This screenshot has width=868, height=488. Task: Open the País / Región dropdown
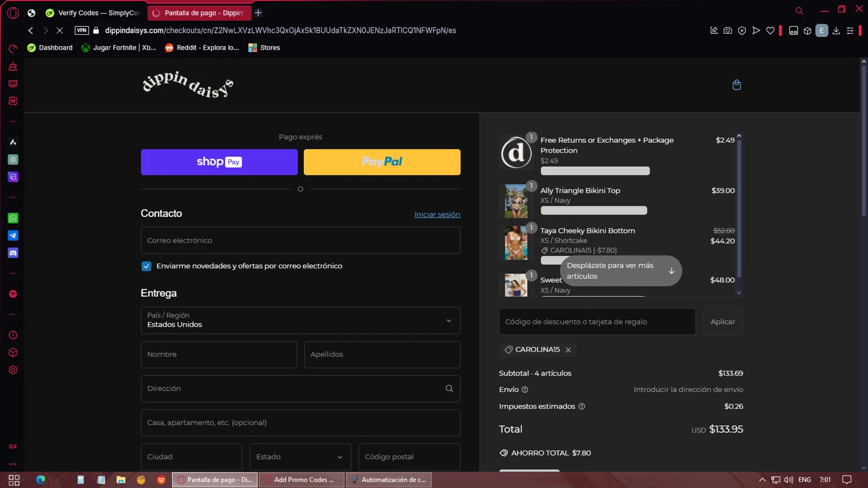point(300,320)
